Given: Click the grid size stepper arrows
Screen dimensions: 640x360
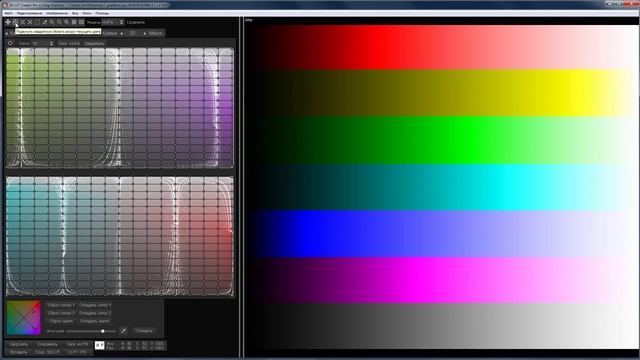Looking at the screenshot, I should 51,43.
